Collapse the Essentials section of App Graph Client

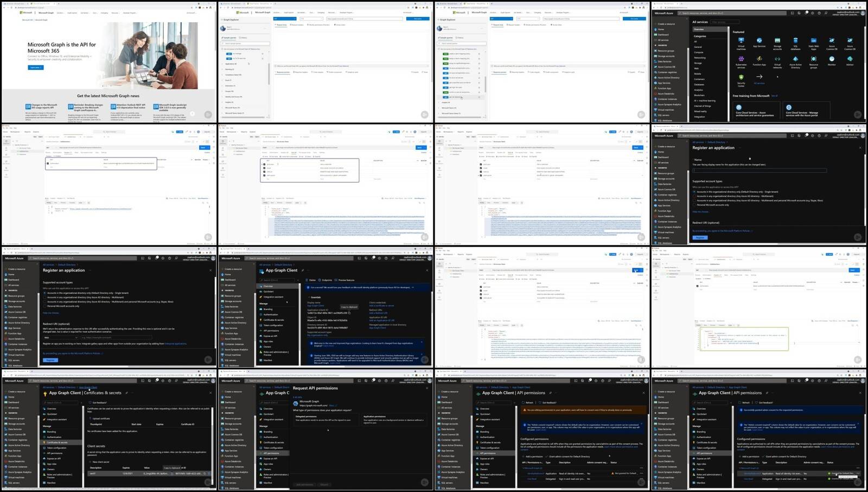click(x=308, y=297)
